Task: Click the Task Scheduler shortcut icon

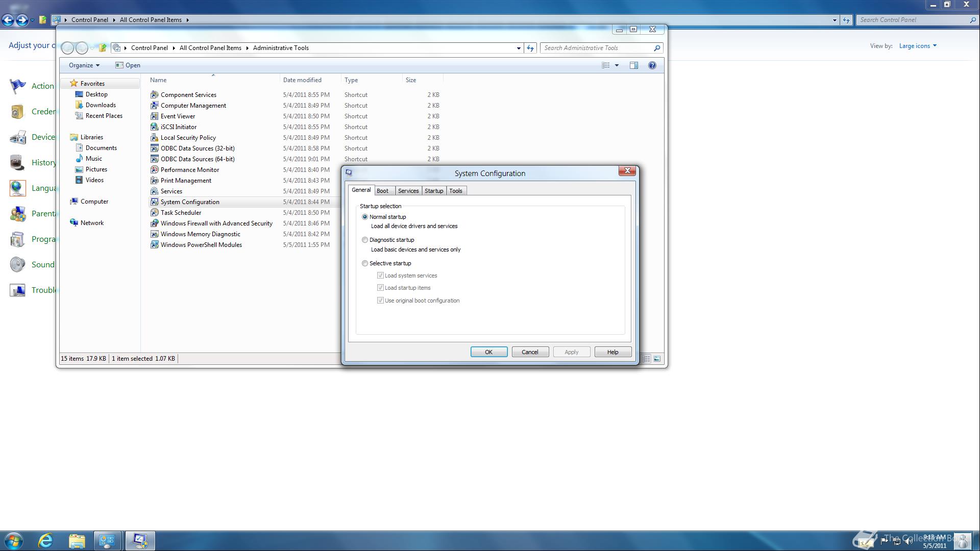Action: click(154, 213)
